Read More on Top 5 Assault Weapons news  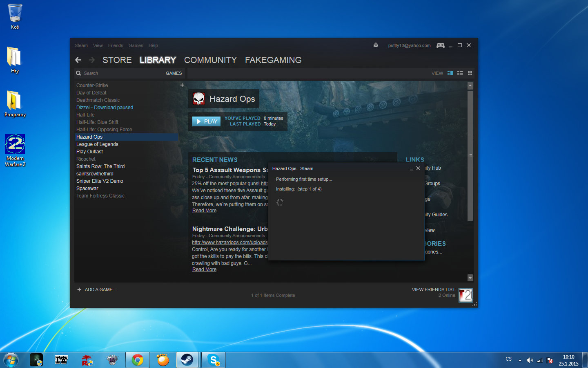click(205, 211)
